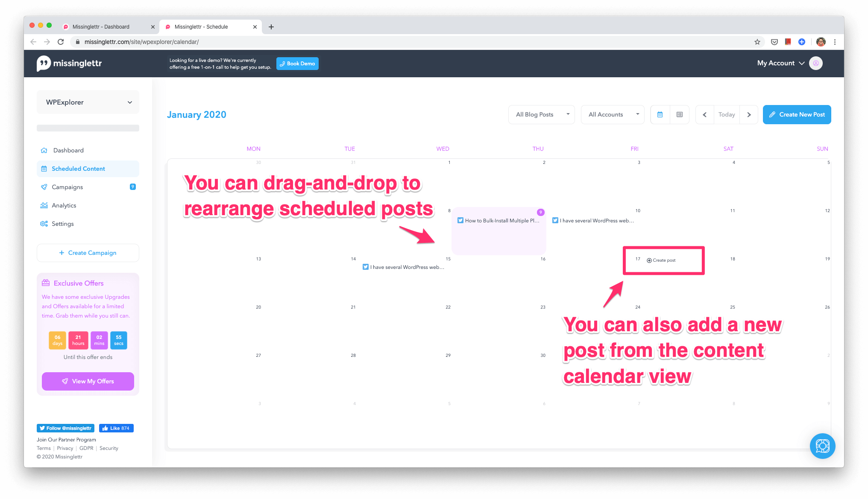868x499 pixels.
Task: Click the address bar URL
Action: (x=141, y=42)
